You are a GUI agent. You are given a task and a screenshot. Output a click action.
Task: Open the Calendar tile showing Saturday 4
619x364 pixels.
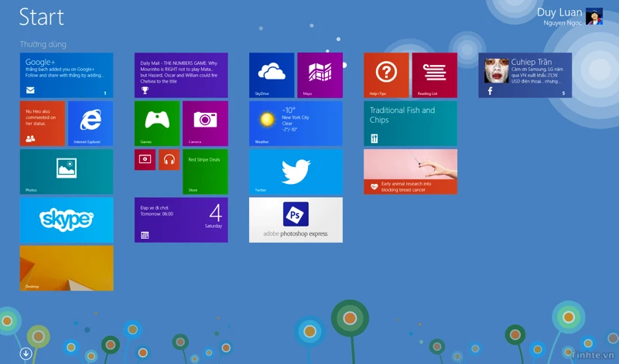(181, 220)
